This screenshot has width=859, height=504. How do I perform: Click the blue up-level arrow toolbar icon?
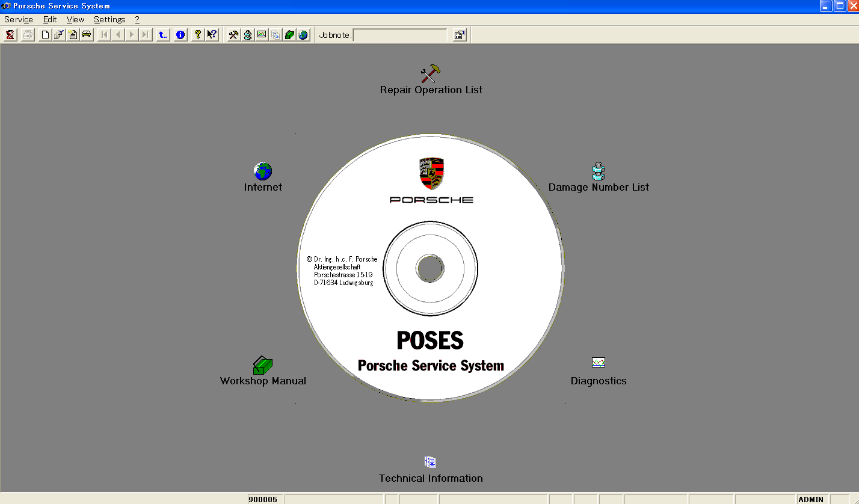[x=163, y=35]
